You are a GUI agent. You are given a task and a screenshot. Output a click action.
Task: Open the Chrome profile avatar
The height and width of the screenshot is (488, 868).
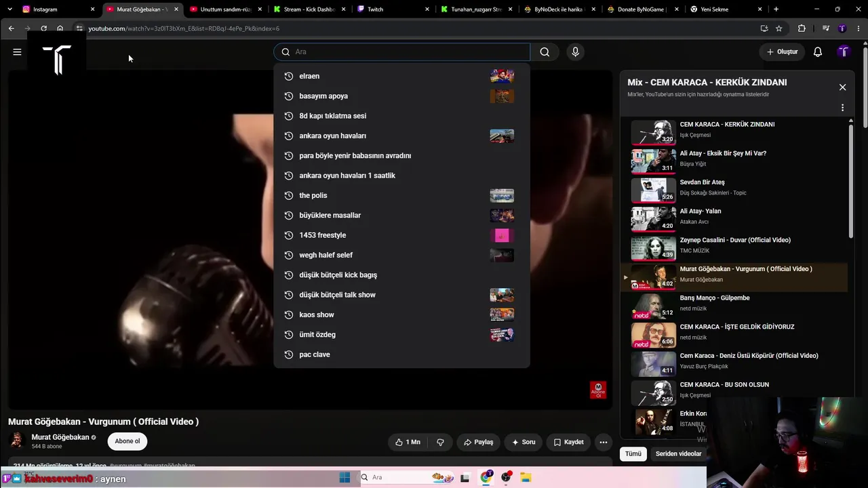[842, 28]
